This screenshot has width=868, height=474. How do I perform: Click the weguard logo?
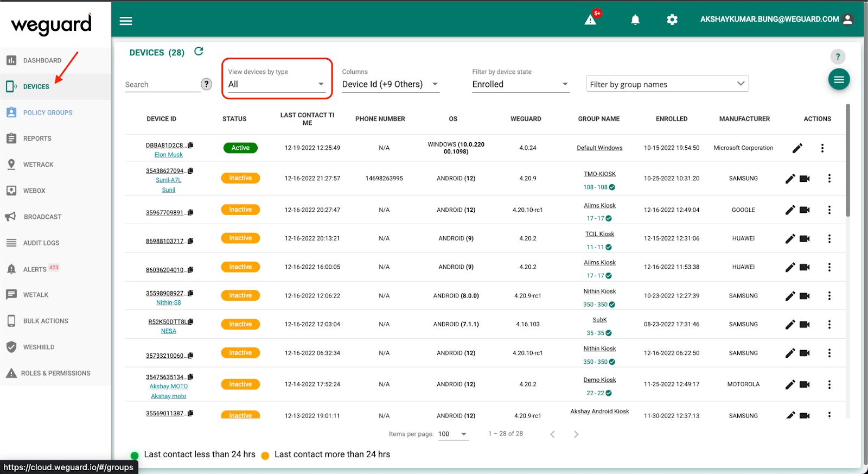[52, 24]
